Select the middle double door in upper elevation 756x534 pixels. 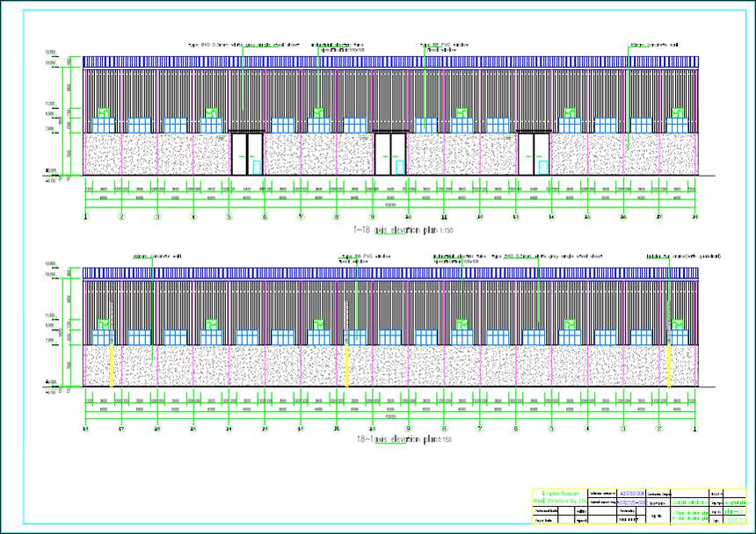[x=390, y=154]
